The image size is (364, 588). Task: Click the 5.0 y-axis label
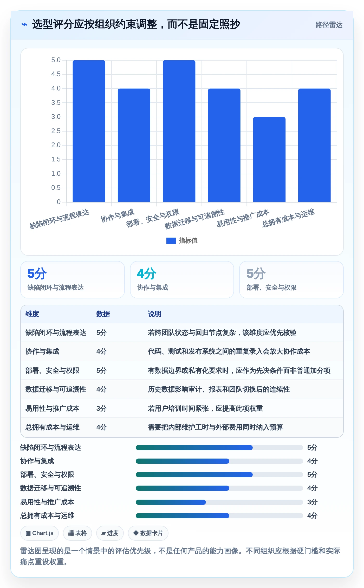point(56,60)
